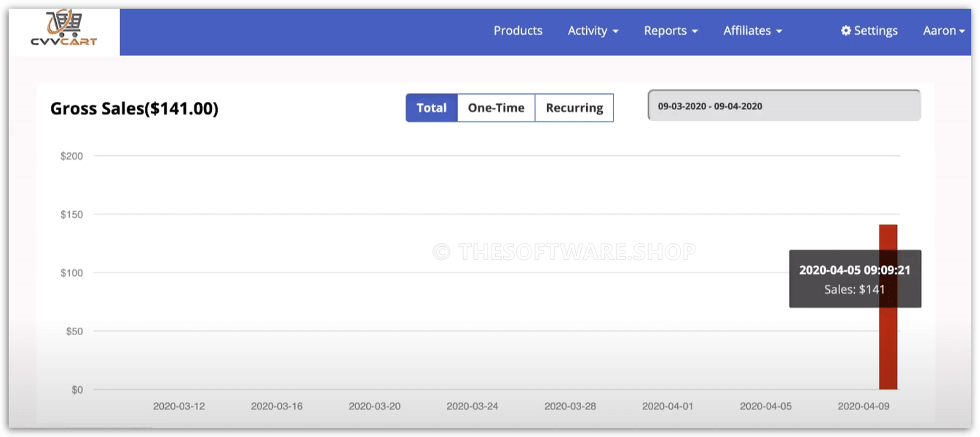
Task: Click the 2020-03-12 x-axis date label
Action: (179, 406)
